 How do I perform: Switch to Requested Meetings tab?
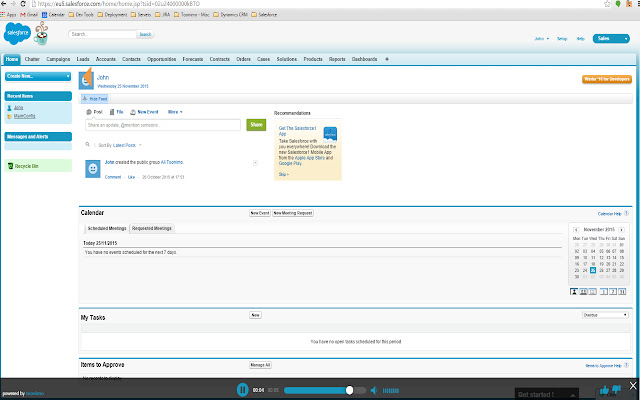152,229
